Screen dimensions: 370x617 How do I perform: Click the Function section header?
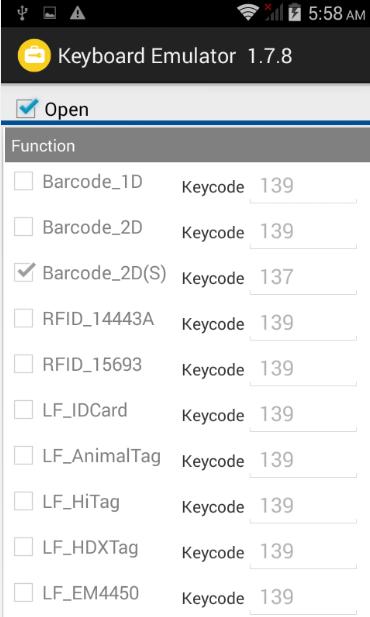tap(187, 145)
